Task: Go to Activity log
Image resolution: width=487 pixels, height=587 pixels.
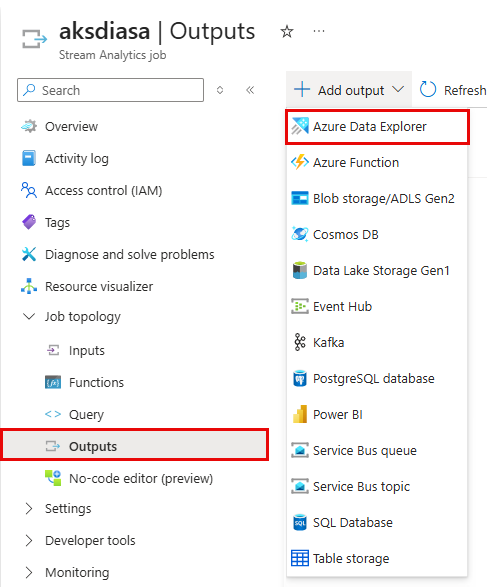Action: click(x=77, y=158)
